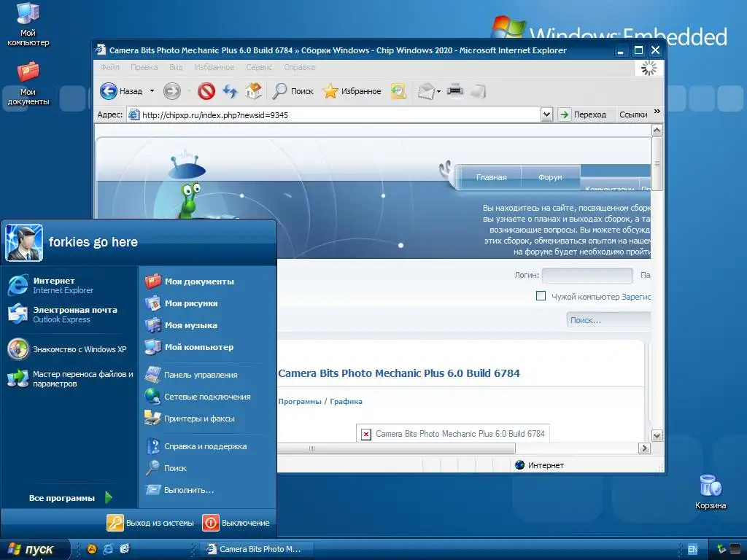The height and width of the screenshot is (560, 747).
Task: Open Мои рисунки folder in Start menu
Action: pyautogui.click(x=181, y=303)
